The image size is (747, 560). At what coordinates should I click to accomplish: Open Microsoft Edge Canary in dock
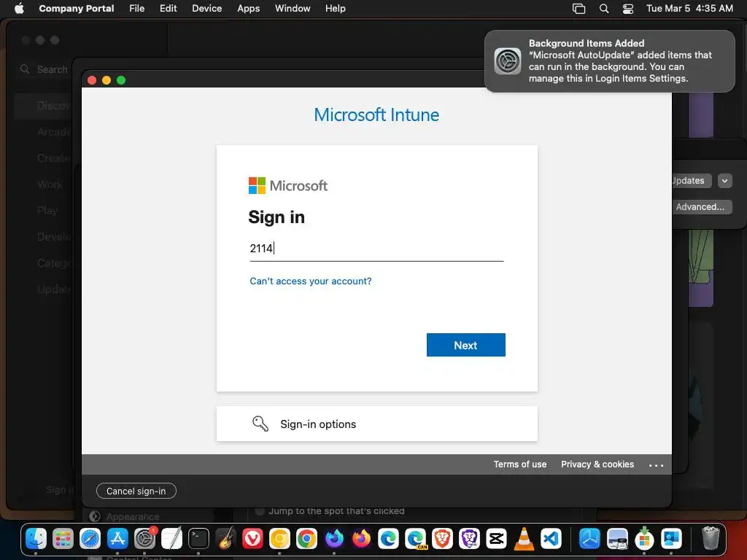pyautogui.click(x=415, y=539)
